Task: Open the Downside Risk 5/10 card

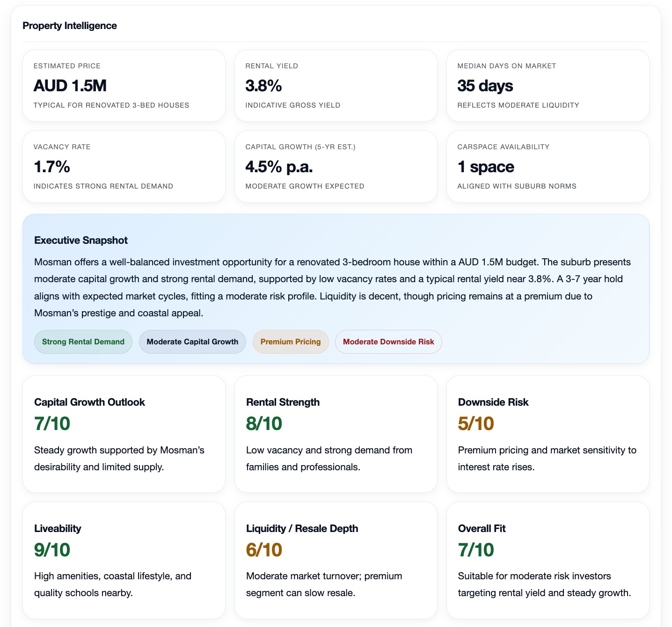Action: tap(548, 434)
